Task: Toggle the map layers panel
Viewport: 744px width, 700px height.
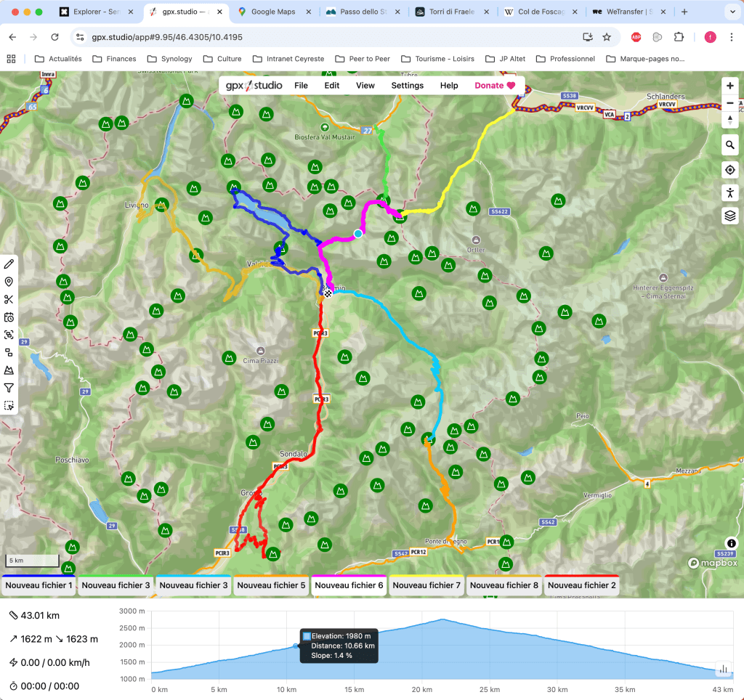Action: tap(731, 216)
